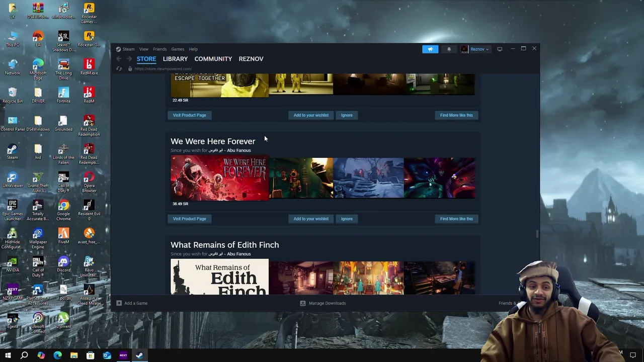Reload the Steam store page
This screenshot has width=644, height=362.
click(119, 69)
